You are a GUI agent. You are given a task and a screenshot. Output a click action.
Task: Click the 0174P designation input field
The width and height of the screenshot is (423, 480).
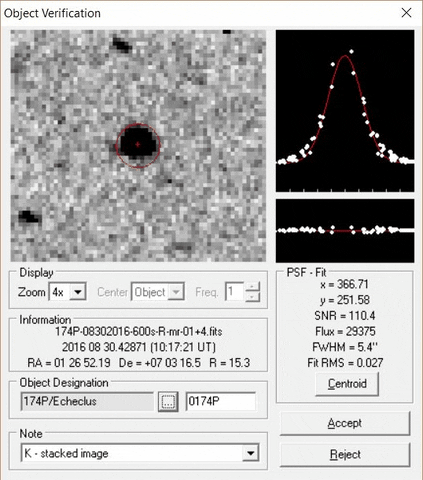coord(221,401)
